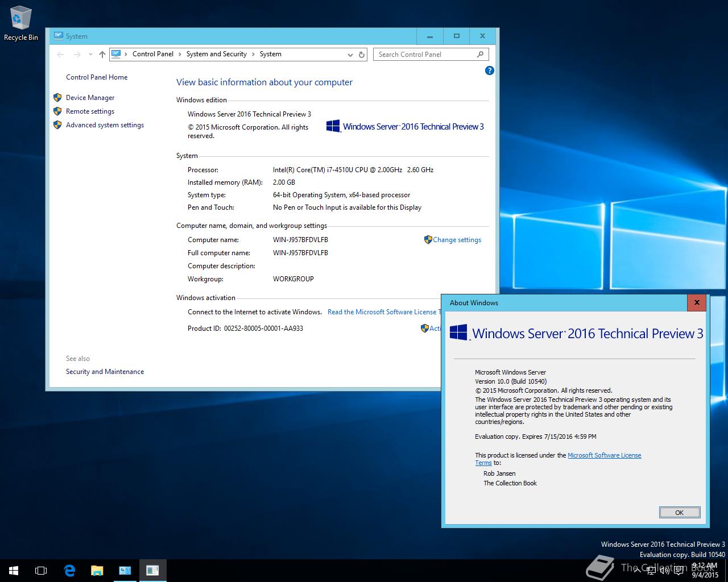Maximize the System window

coord(456,36)
